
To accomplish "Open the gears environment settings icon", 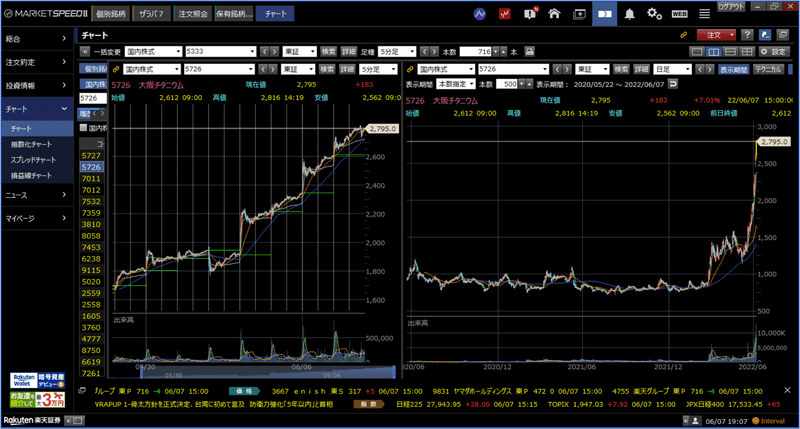I will (655, 14).
